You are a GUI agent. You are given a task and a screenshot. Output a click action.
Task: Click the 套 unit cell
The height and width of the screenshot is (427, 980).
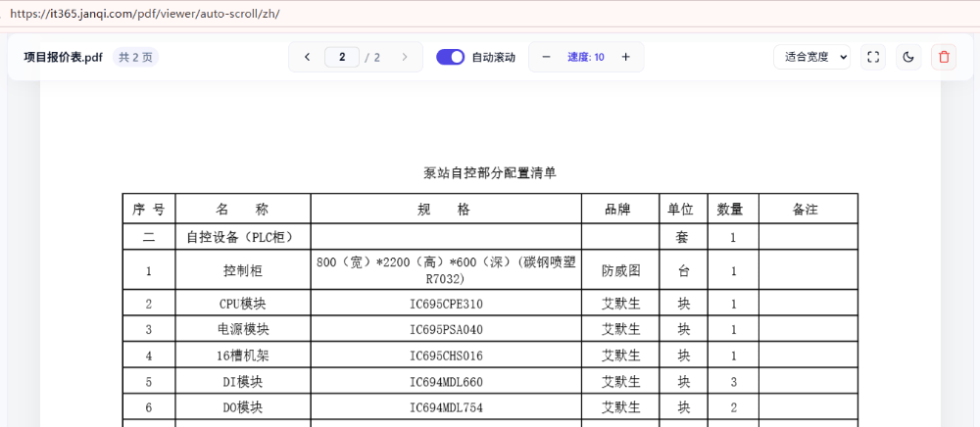[x=684, y=237]
